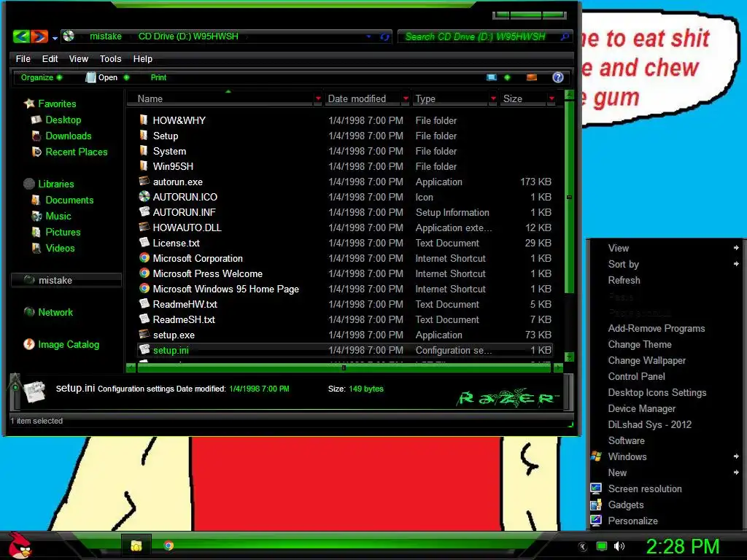Image resolution: width=747 pixels, height=560 pixels.
Task: Open the File menu
Action: [23, 58]
